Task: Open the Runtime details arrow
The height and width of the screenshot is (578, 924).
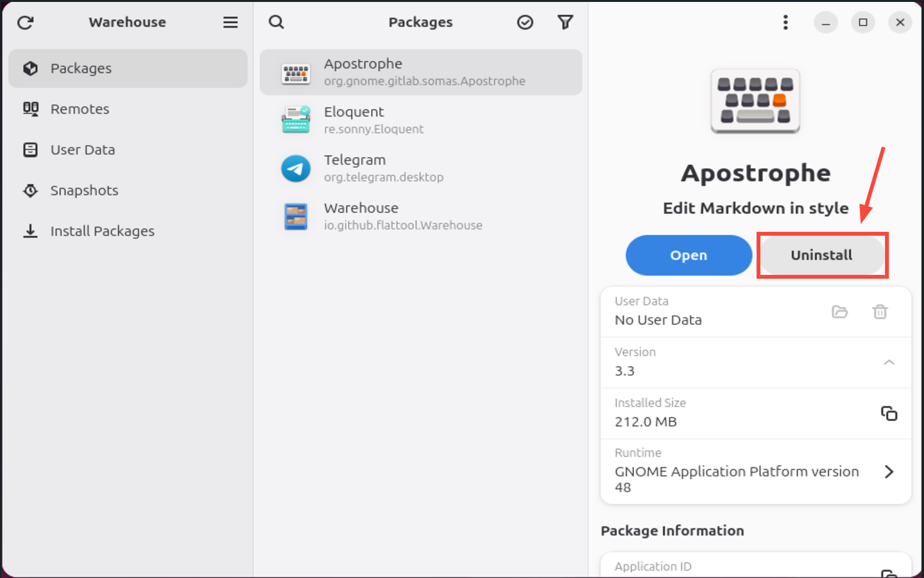Action: 889,472
